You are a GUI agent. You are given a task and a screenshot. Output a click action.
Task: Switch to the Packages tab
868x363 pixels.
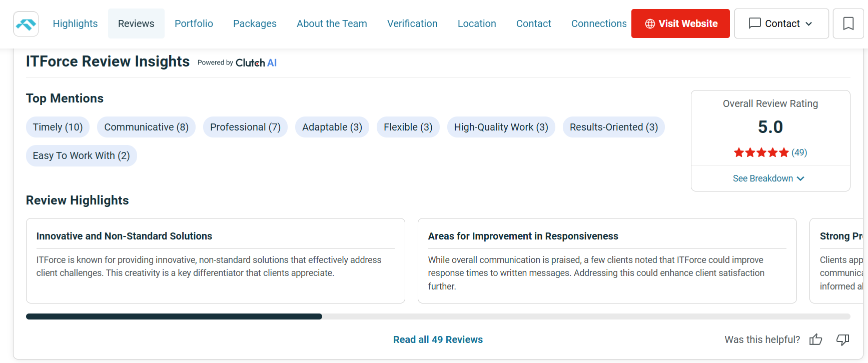(x=255, y=23)
